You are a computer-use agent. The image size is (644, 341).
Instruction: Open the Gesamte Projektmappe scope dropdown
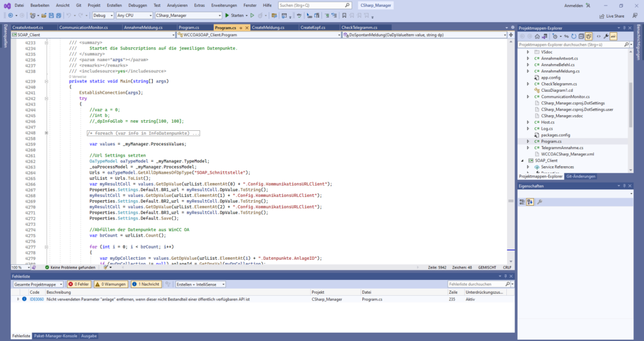click(38, 284)
